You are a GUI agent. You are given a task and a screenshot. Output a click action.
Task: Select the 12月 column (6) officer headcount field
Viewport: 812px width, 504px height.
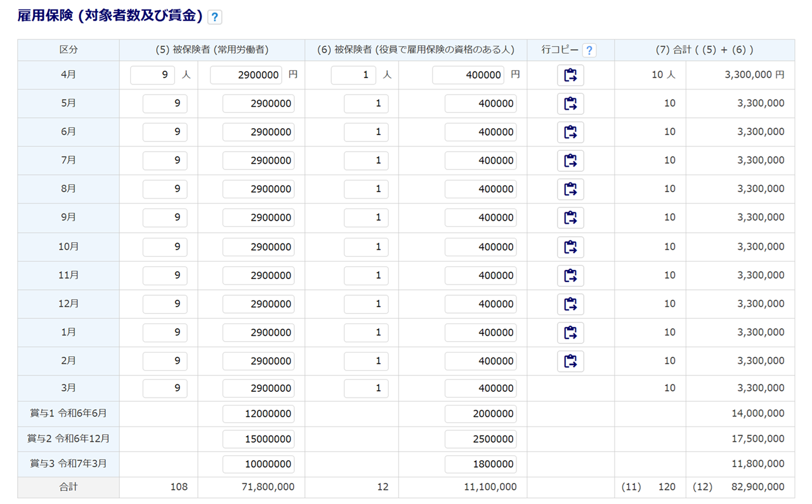(x=366, y=304)
